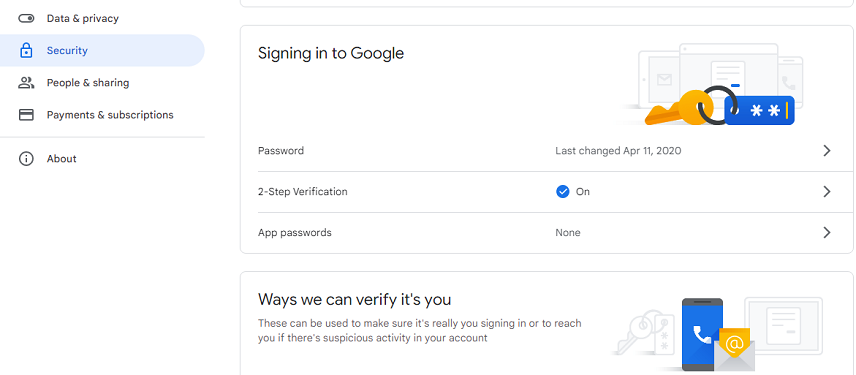Open the About page label

click(62, 159)
